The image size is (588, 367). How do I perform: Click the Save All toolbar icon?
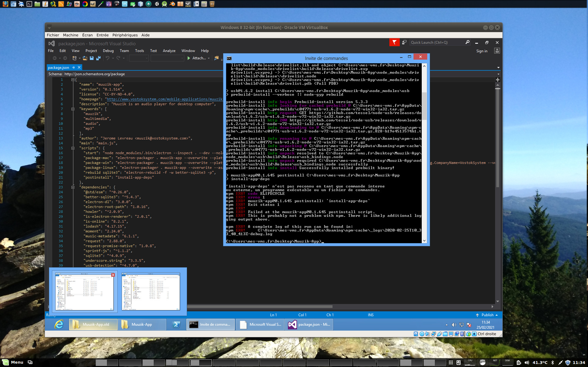click(x=98, y=58)
